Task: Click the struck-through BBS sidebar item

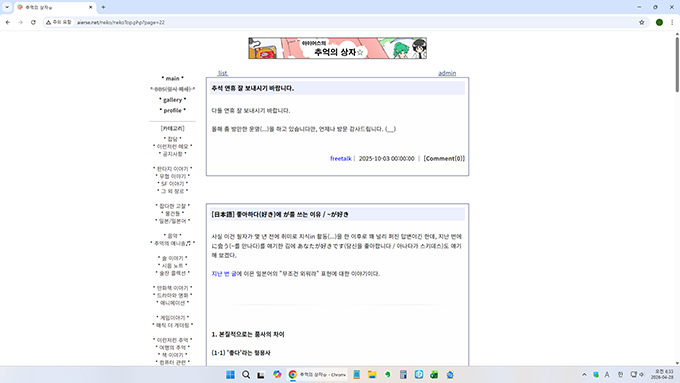Action: pyautogui.click(x=173, y=89)
